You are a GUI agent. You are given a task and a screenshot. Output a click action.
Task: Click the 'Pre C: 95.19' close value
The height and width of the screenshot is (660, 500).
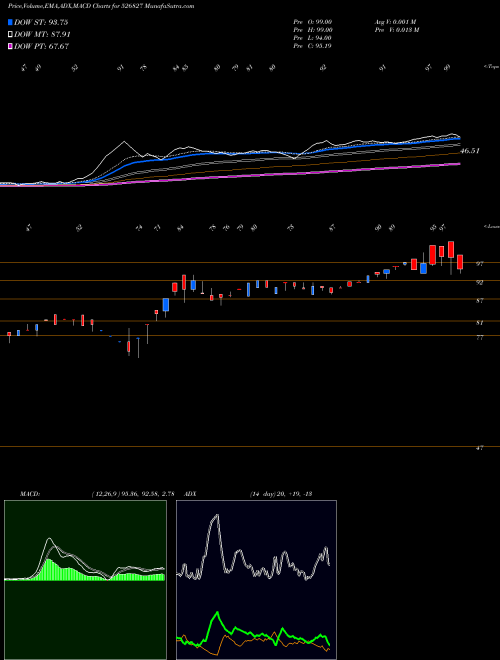tap(313, 46)
